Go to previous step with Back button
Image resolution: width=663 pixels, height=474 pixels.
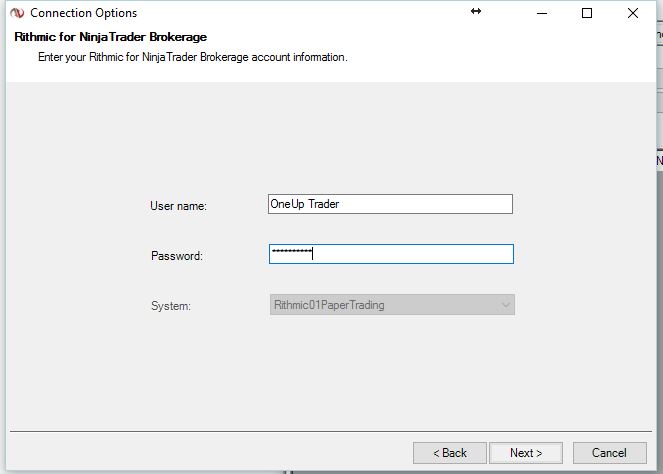450,453
